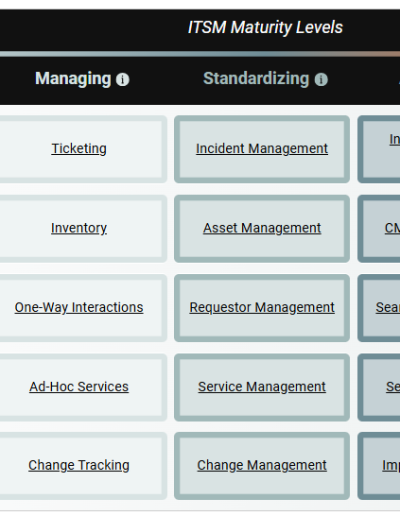Click the Change Tracking link
The height and width of the screenshot is (516, 400).
point(79,465)
